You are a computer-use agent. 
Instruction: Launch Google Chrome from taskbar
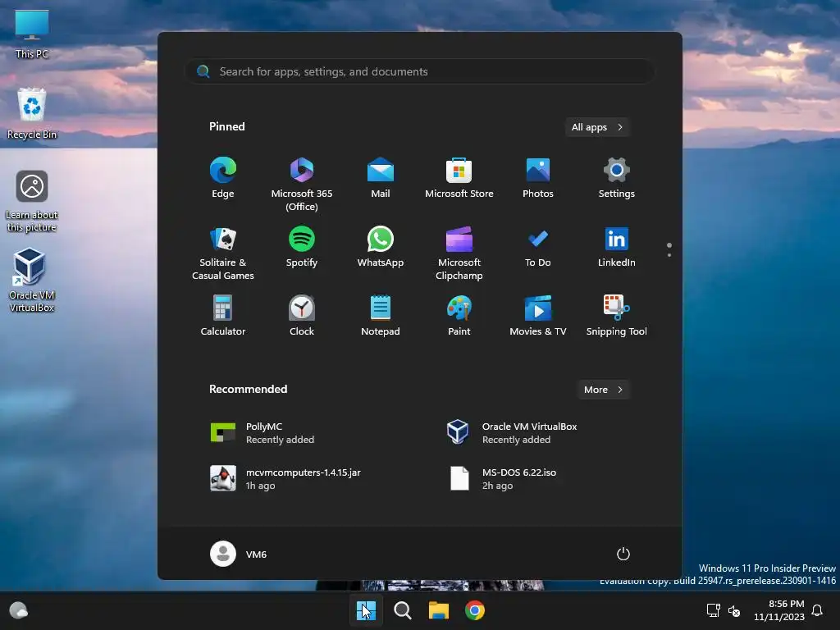click(475, 610)
